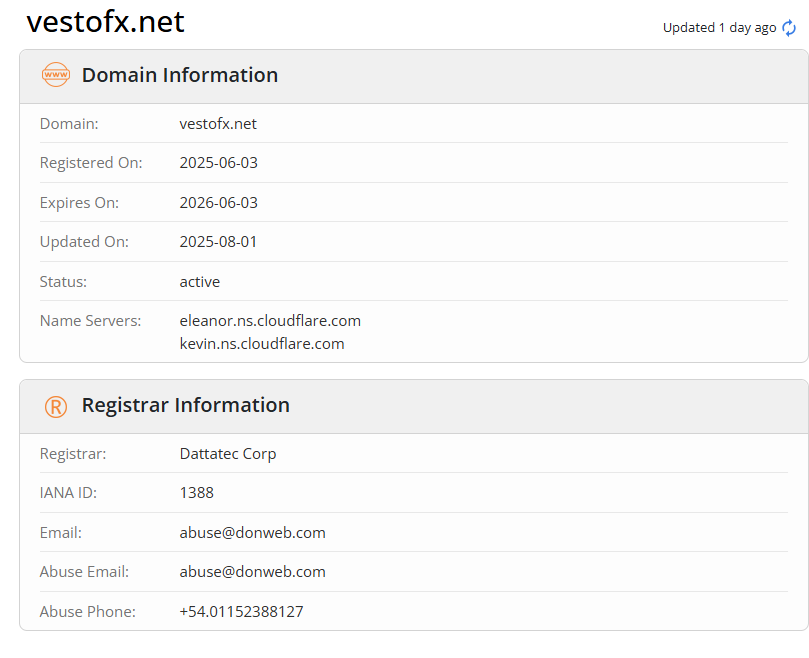Click the eleanor.ns.cloudflare.com name server

[270, 321]
